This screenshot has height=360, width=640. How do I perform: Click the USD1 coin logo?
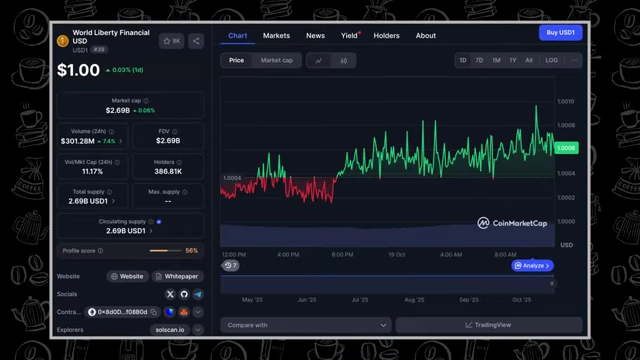pyautogui.click(x=63, y=41)
